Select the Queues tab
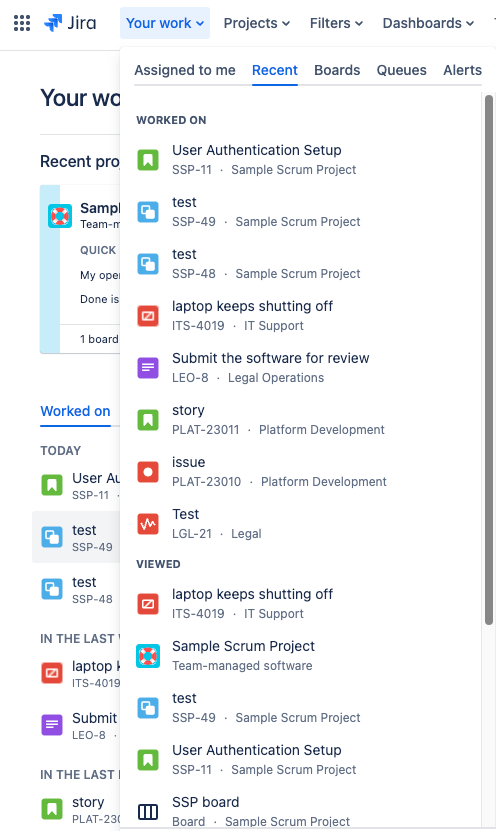This screenshot has width=496, height=831. tap(402, 70)
